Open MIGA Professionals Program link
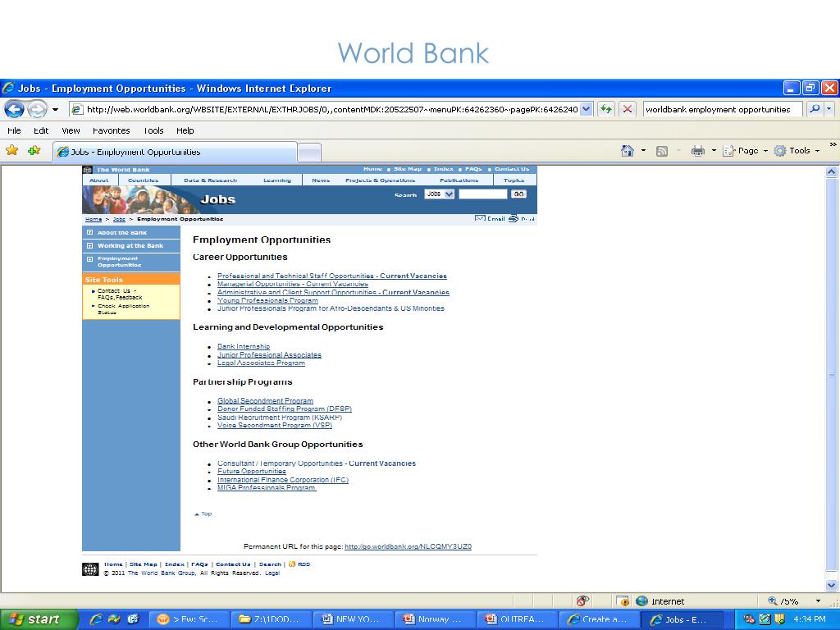This screenshot has width=840, height=630. pyautogui.click(x=267, y=488)
